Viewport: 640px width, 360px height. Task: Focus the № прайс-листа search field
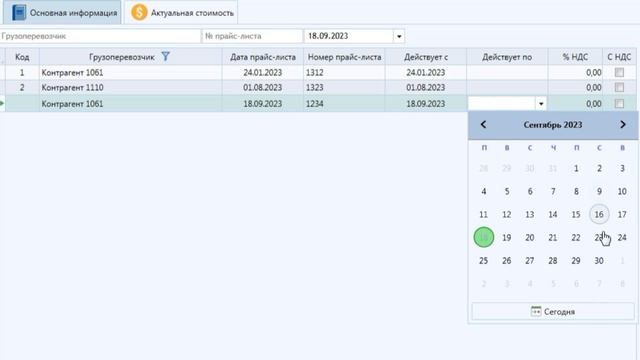pos(252,36)
